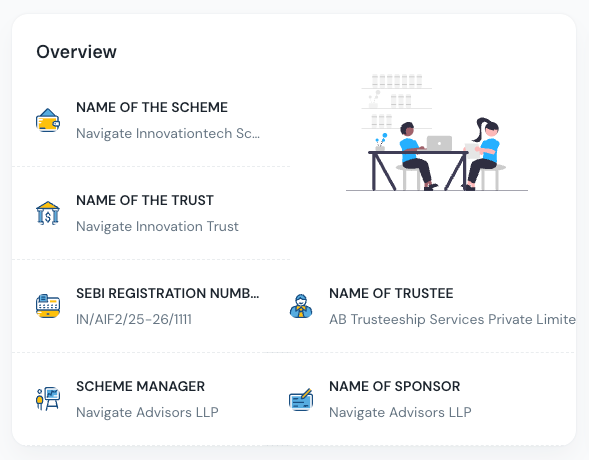Select the registration number IN/AIF2/25-26/1111
This screenshot has height=460, width=589.
click(x=134, y=320)
